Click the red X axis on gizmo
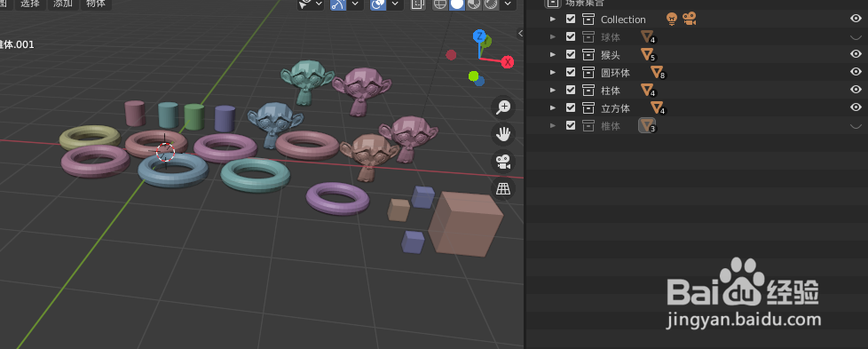Screen dimensions: 868x349 (x=508, y=61)
